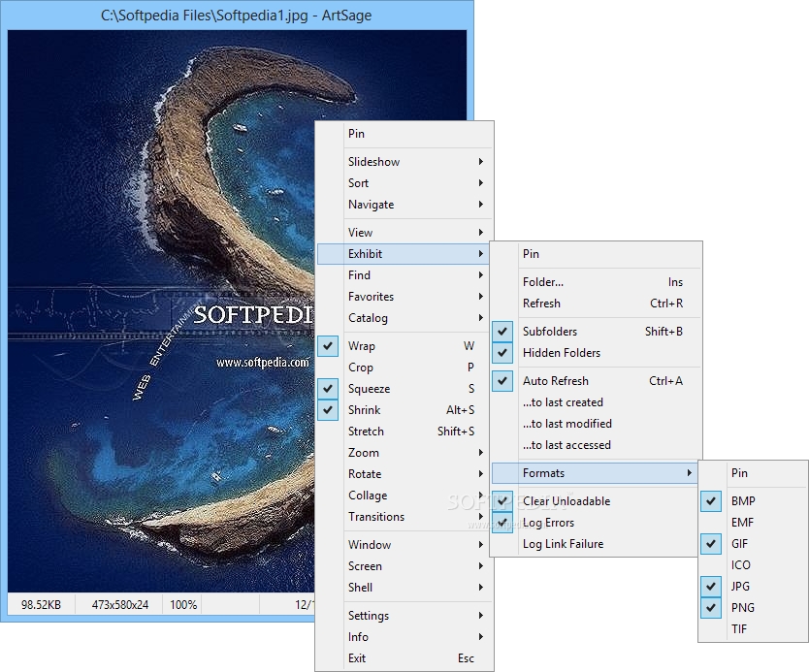This screenshot has width=809, height=672.
Task: Expand the Info submenu
Action: (404, 637)
